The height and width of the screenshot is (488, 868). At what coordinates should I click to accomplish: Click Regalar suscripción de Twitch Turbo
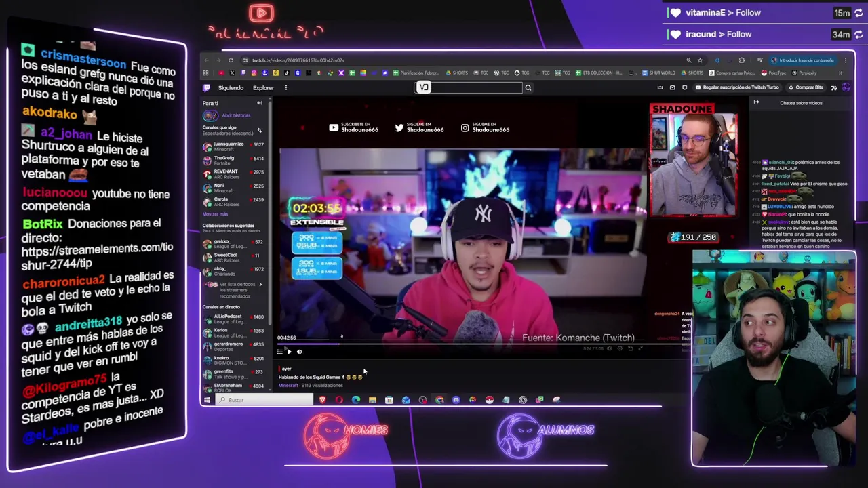(x=737, y=87)
